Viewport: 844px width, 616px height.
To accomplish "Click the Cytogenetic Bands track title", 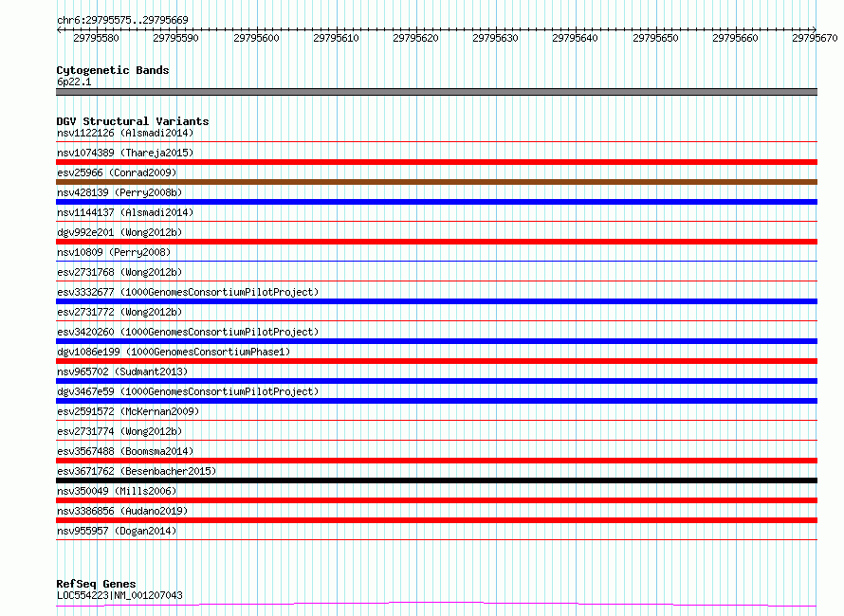I will 113,70.
